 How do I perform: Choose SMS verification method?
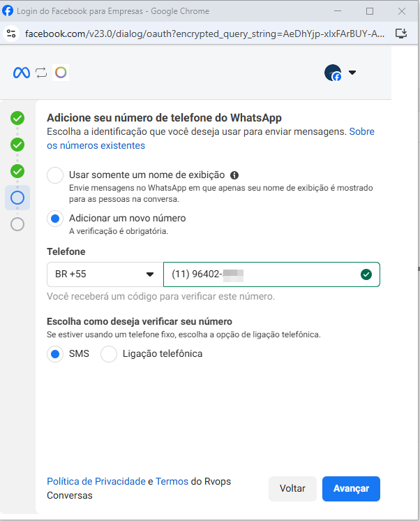pyautogui.click(x=55, y=354)
